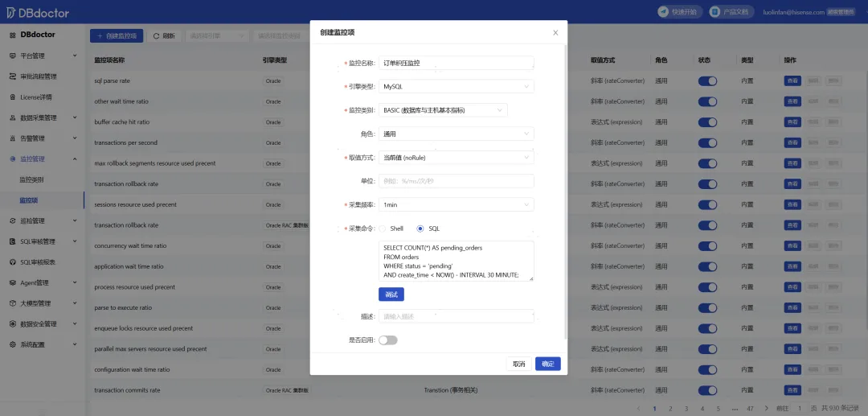Image resolution: width=868 pixels, height=416 pixels.
Task: Click the 描述 description input field
Action: click(457, 316)
